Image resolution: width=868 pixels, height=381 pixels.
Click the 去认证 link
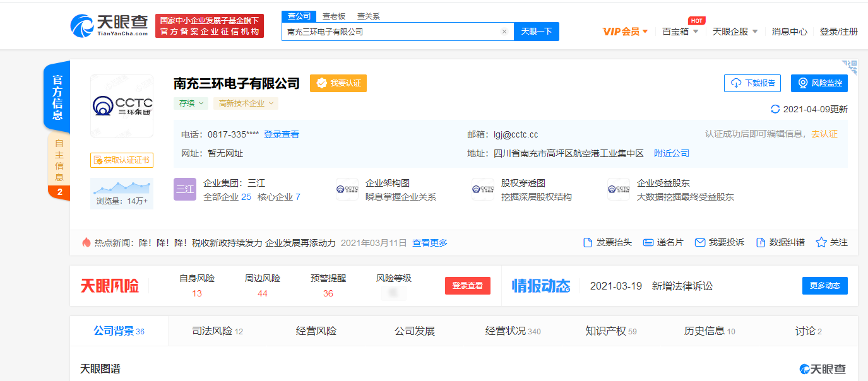tap(824, 134)
